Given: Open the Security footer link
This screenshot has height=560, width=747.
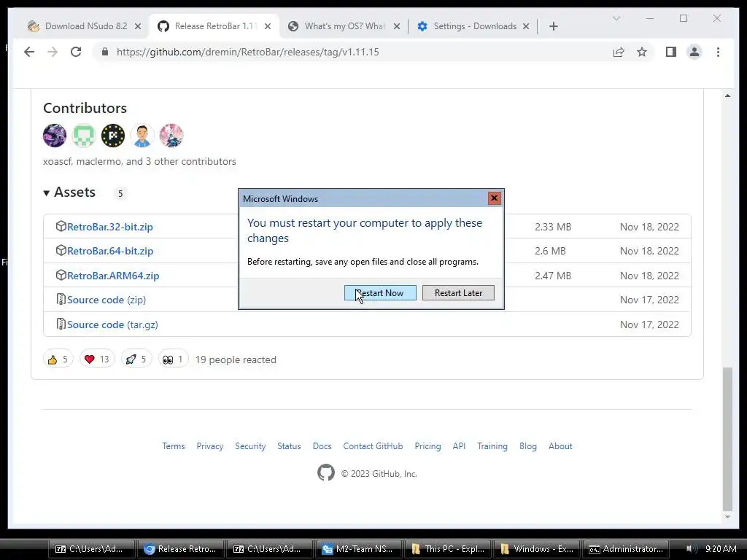Looking at the screenshot, I should point(250,446).
